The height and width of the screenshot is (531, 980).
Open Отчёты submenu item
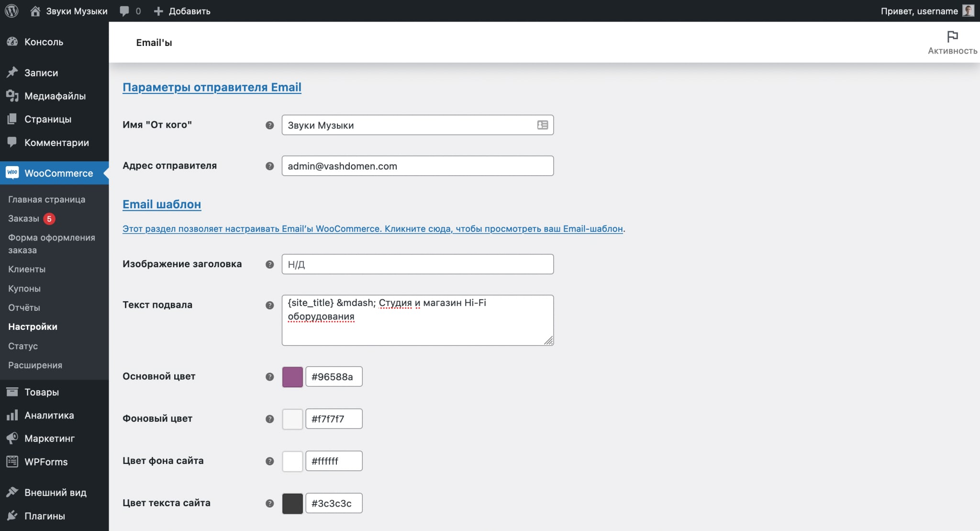[x=24, y=307]
